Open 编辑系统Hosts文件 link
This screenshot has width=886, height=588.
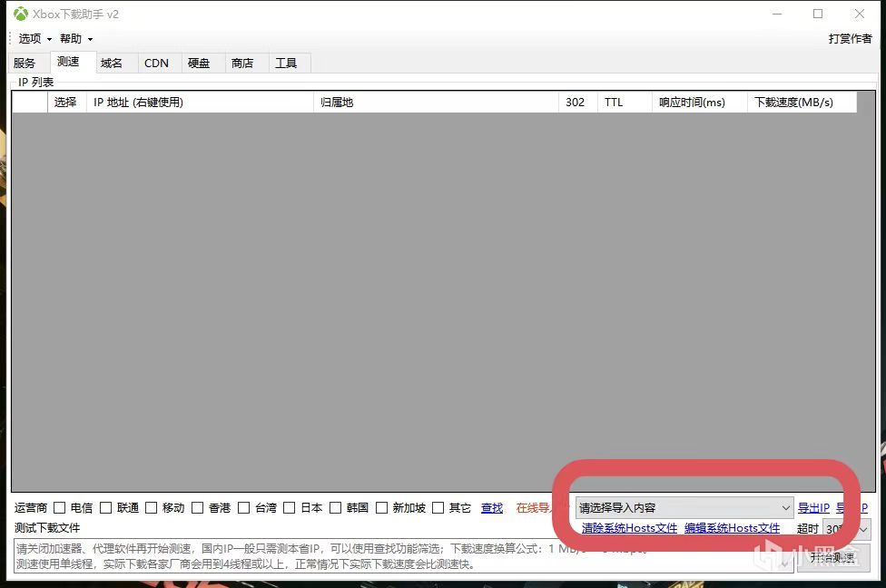coord(733,528)
